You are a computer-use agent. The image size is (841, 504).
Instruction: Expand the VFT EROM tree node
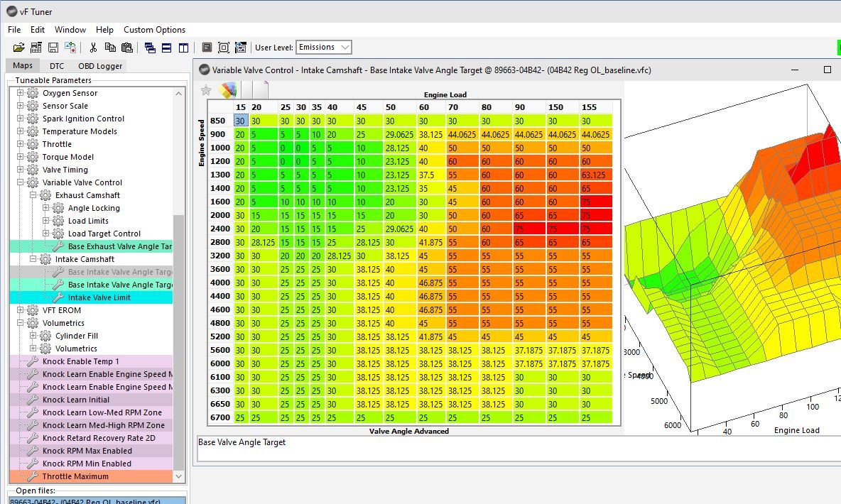pyautogui.click(x=21, y=310)
